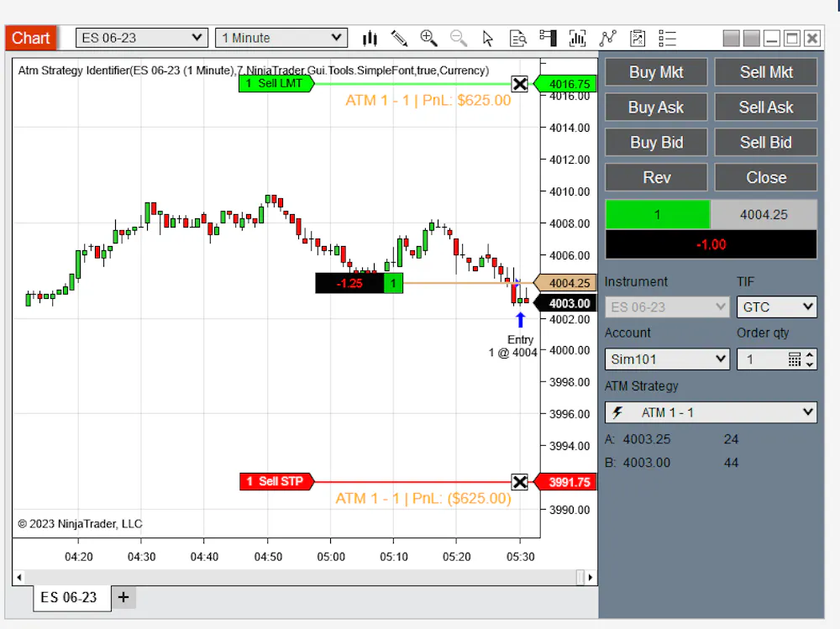Screen dimensions: 840x629
Task: Add a new chart tab with plus
Action: 123,597
